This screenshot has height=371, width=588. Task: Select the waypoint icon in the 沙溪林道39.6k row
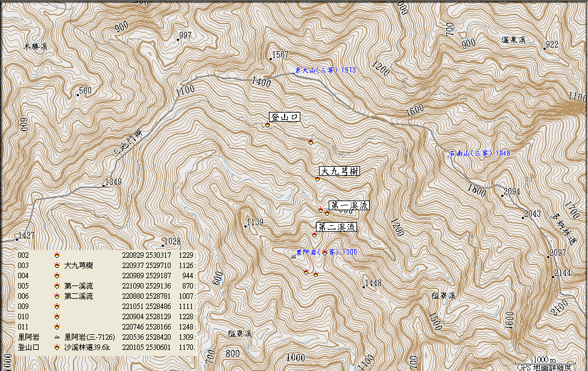pyautogui.click(x=57, y=347)
